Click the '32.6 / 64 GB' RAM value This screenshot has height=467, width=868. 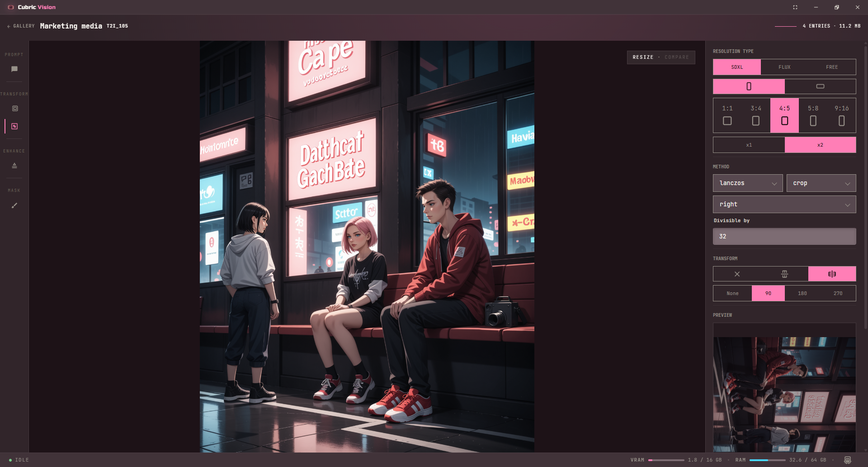tap(807, 460)
